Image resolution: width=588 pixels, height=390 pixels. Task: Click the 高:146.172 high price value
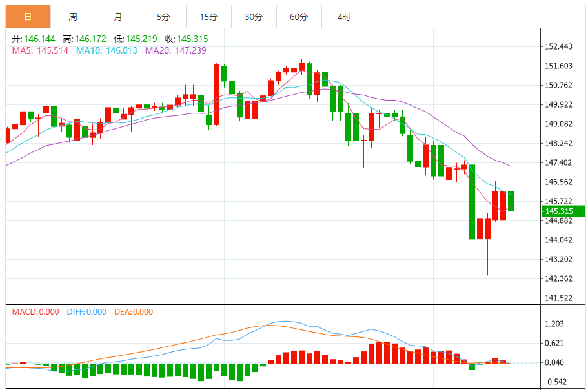point(85,39)
